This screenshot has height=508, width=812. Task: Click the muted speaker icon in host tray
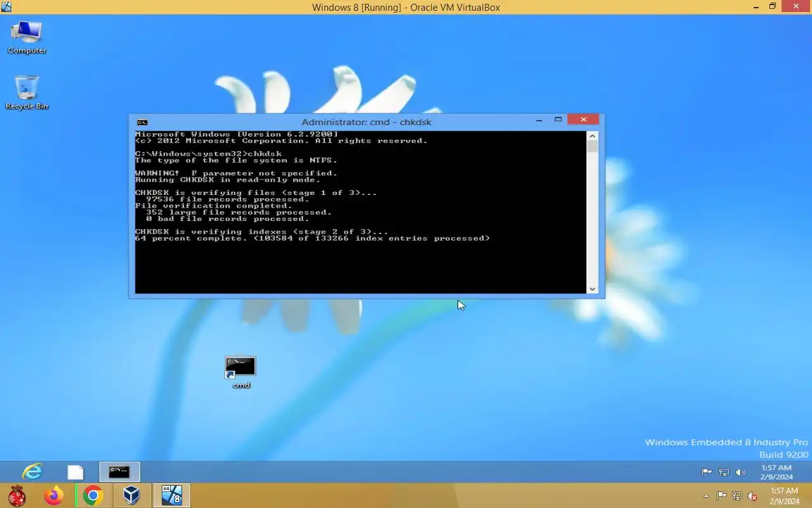(752, 496)
